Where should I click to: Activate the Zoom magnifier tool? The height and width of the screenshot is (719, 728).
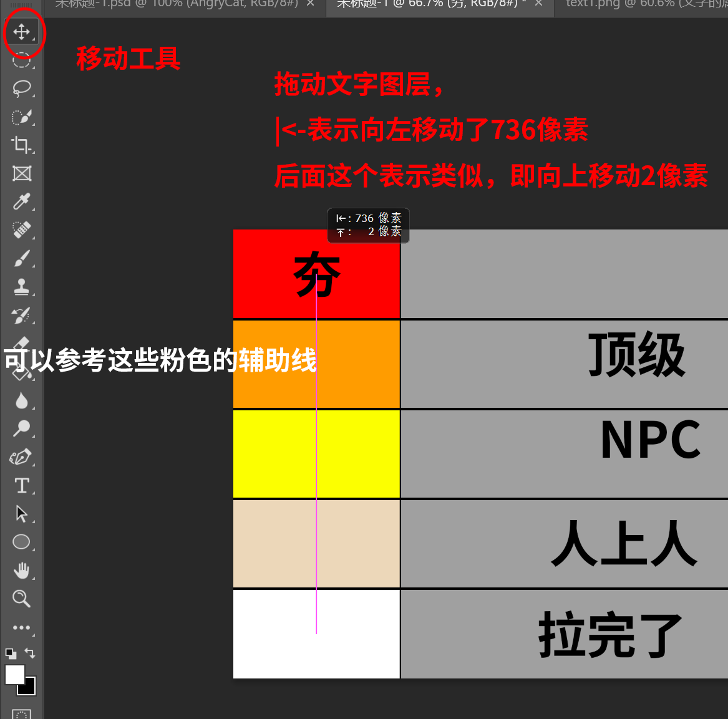click(22, 599)
